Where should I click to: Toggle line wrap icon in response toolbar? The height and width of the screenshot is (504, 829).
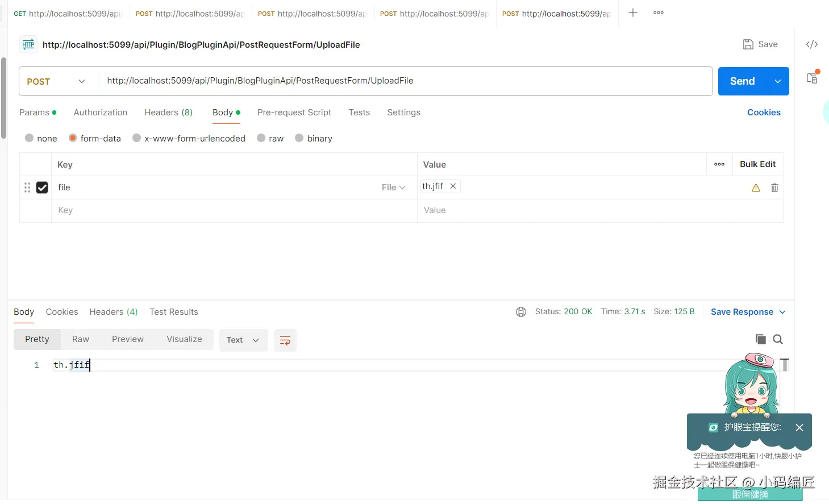click(x=285, y=340)
